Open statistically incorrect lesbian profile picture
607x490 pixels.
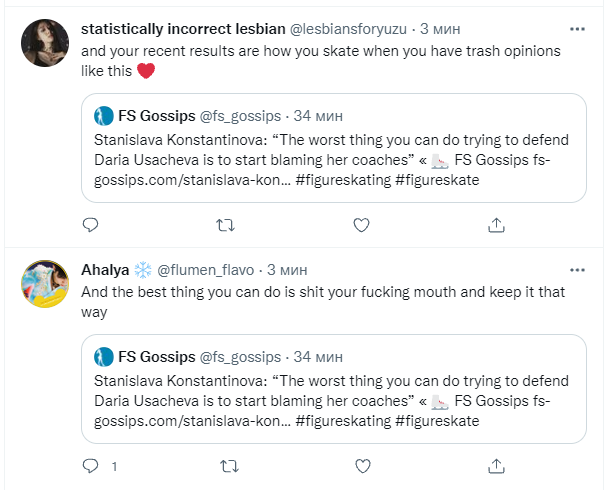tap(45, 43)
